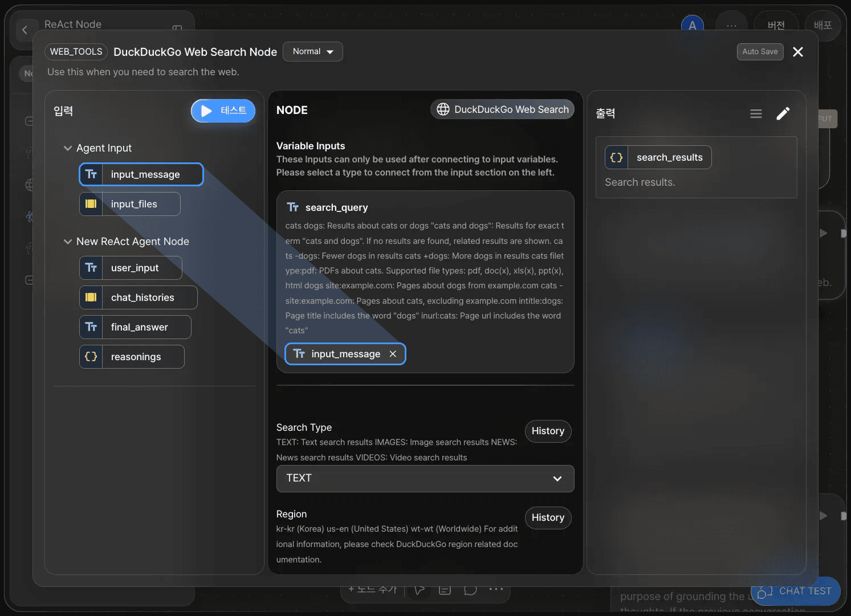The width and height of the screenshot is (851, 616).
Task: Click the text-type icon on user_input row
Action: tap(91, 268)
